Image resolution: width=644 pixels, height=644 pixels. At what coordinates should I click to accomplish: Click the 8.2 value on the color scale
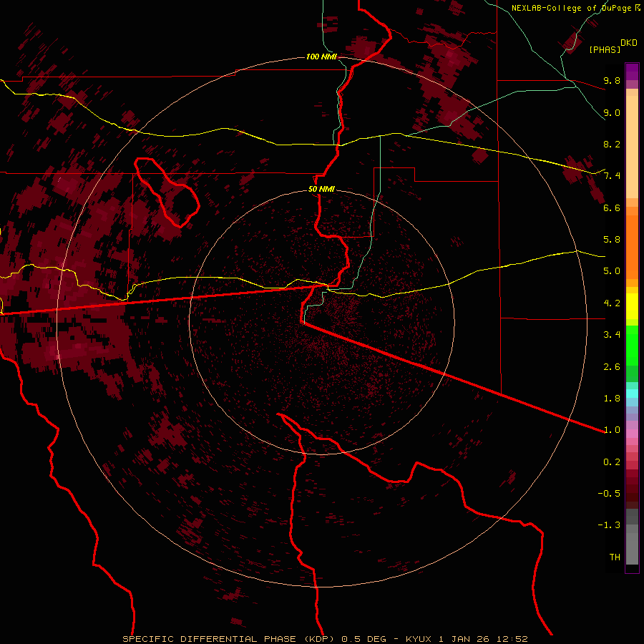[x=612, y=144]
